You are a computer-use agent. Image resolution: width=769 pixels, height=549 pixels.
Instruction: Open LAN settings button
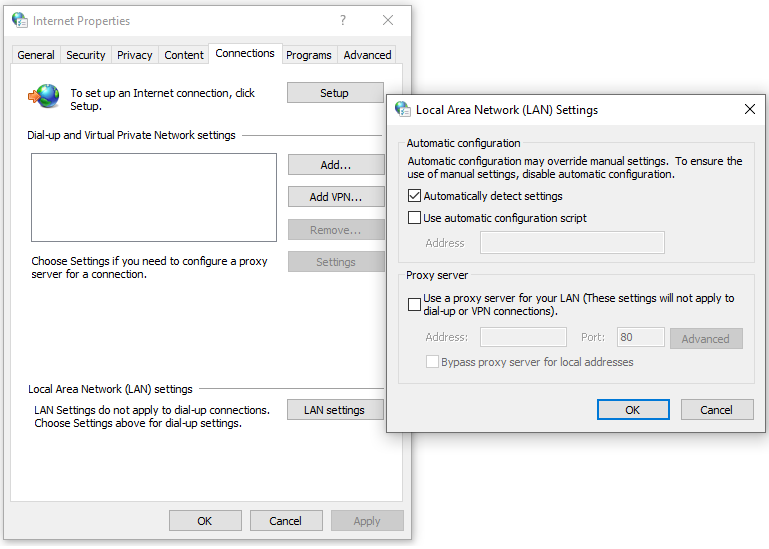coord(335,410)
